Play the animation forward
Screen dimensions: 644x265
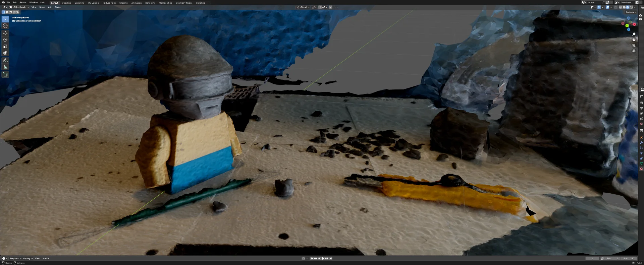point(323,258)
